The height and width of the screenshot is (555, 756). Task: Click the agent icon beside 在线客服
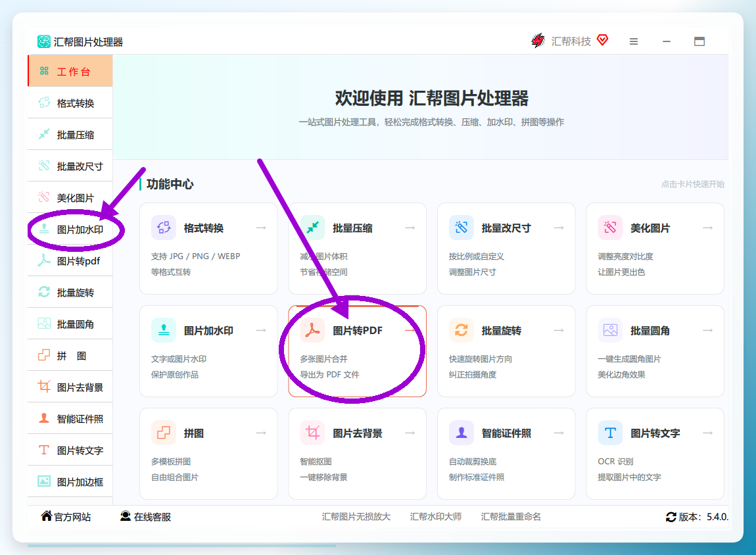(126, 516)
